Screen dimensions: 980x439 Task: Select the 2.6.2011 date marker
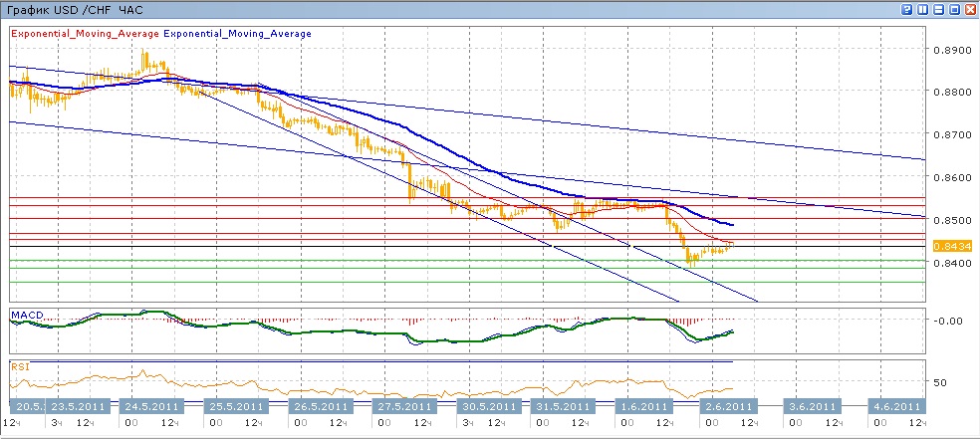724,406
